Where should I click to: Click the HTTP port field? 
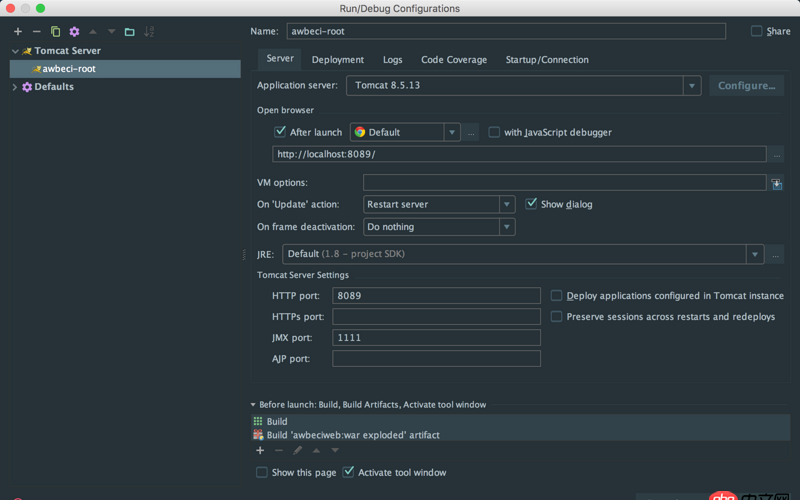436,295
